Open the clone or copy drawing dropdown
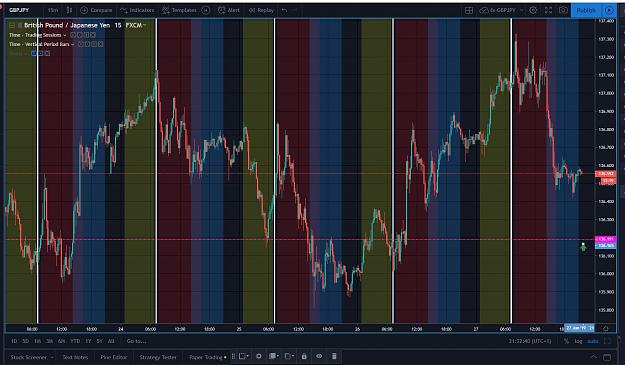The height and width of the screenshot is (365, 625). coord(289,356)
